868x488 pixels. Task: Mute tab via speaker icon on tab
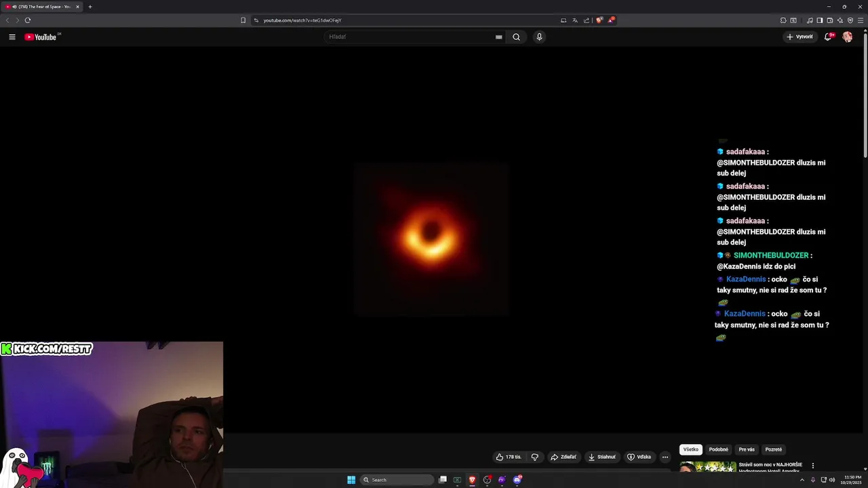point(14,7)
